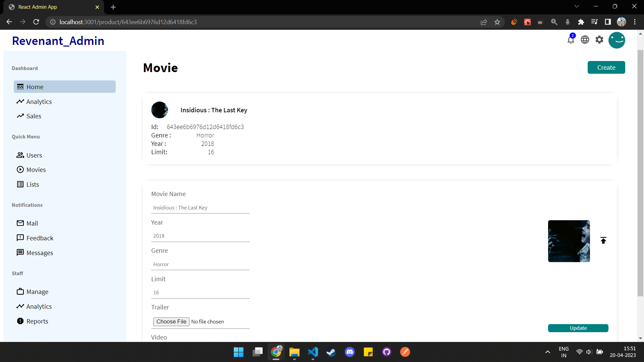Check notifications via the bell icon
The height and width of the screenshot is (362, 644).
[571, 39]
